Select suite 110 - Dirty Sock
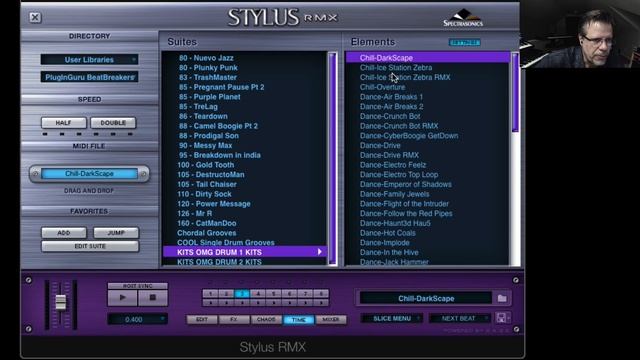 pyautogui.click(x=204, y=194)
